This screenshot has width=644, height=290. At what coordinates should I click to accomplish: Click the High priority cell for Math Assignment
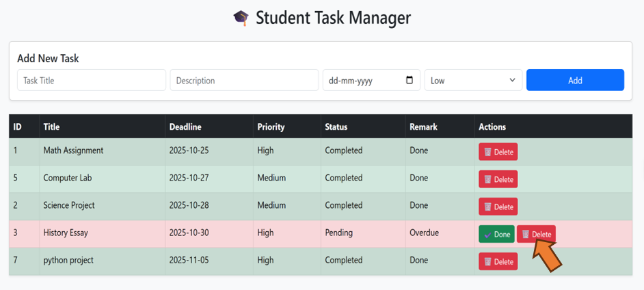[x=287, y=150]
